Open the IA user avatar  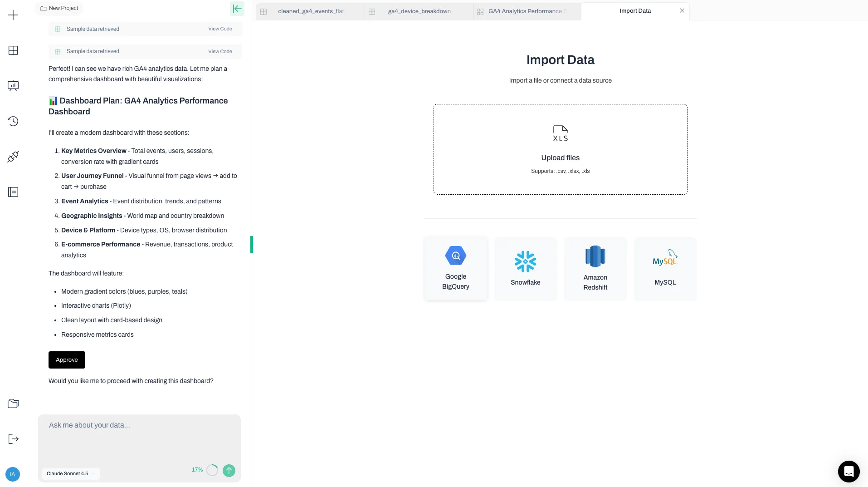12,474
